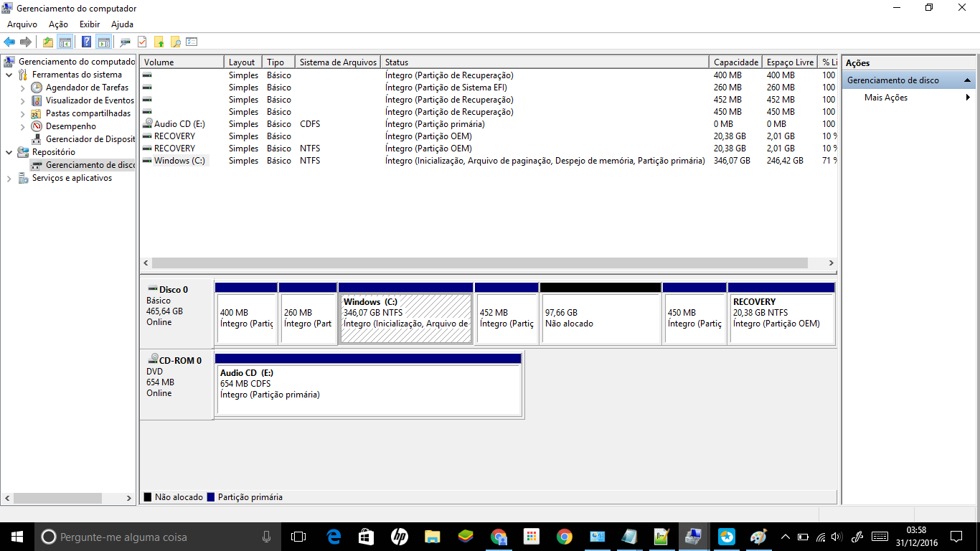Open the Exibir menu
This screenshot has width=980, height=551.
coord(90,24)
